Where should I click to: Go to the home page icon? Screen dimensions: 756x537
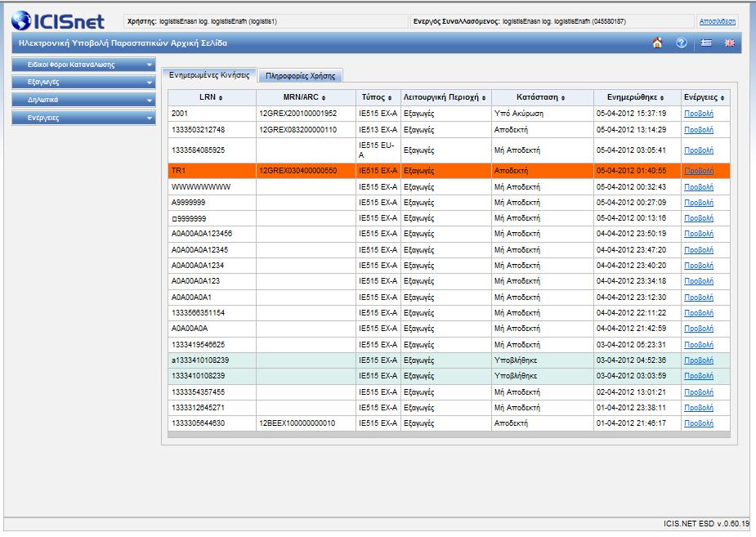tap(657, 43)
